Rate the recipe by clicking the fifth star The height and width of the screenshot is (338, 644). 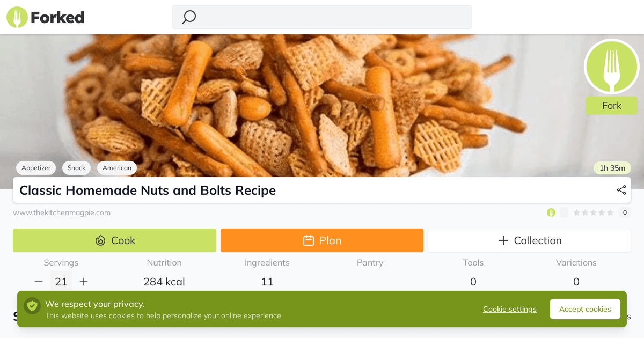click(611, 212)
